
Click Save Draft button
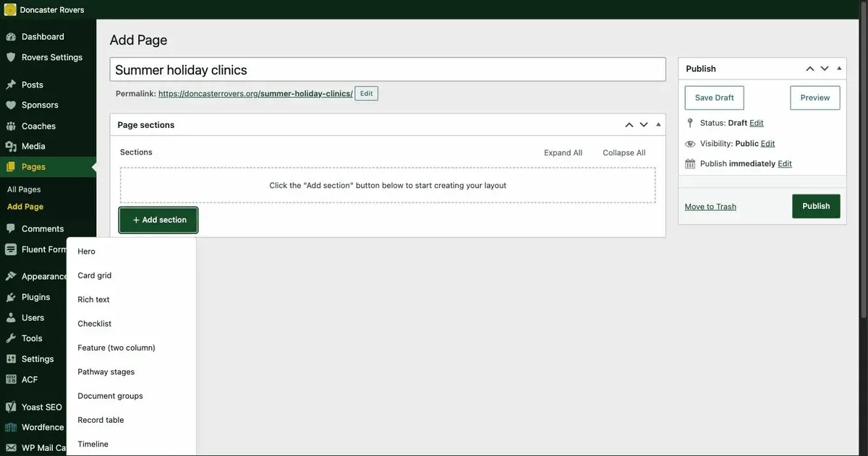pyautogui.click(x=715, y=98)
